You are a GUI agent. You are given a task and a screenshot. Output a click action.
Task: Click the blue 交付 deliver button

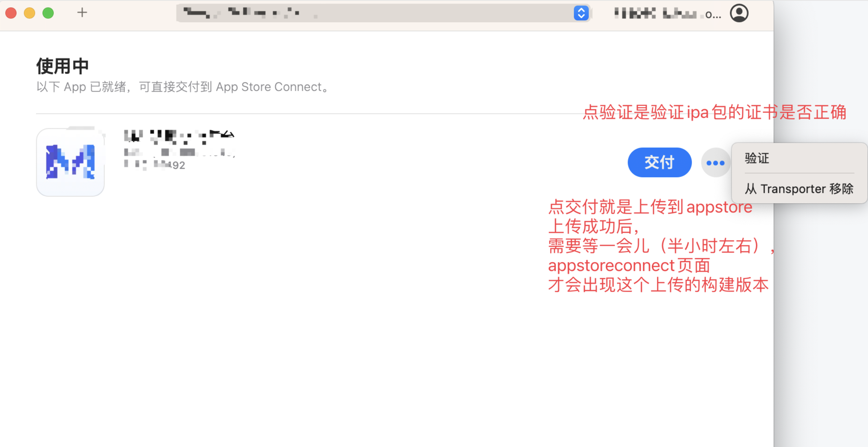(660, 162)
